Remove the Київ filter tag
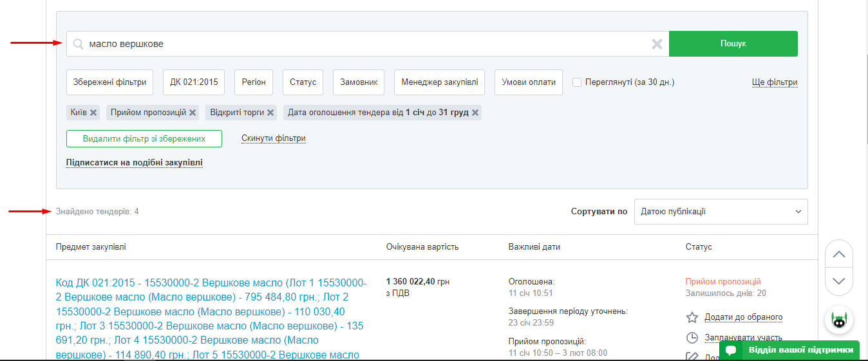868x361 pixels. [93, 113]
